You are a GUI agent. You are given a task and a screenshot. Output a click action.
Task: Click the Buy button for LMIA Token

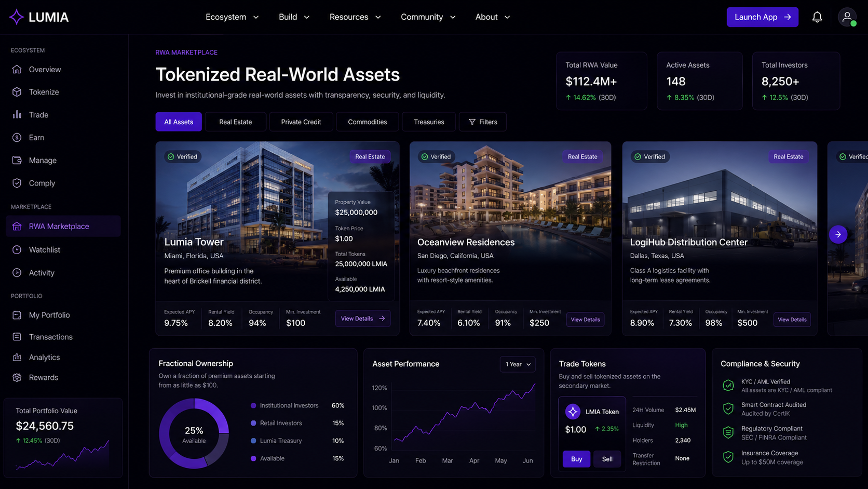[576, 459]
